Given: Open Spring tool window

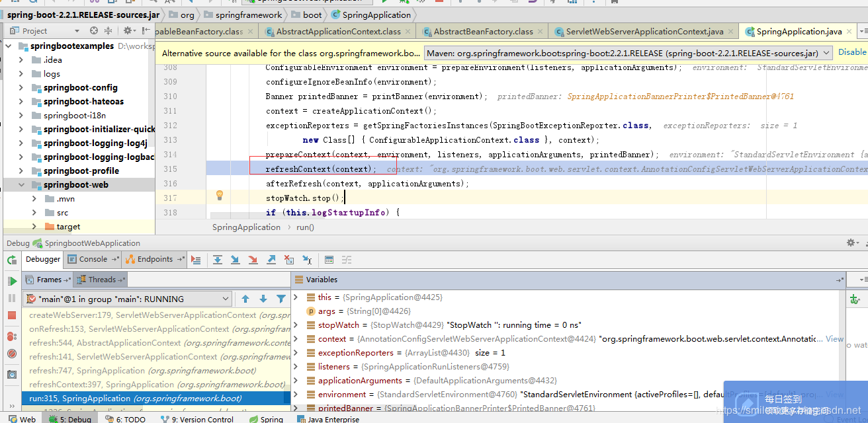Looking at the screenshot, I should click(x=266, y=419).
